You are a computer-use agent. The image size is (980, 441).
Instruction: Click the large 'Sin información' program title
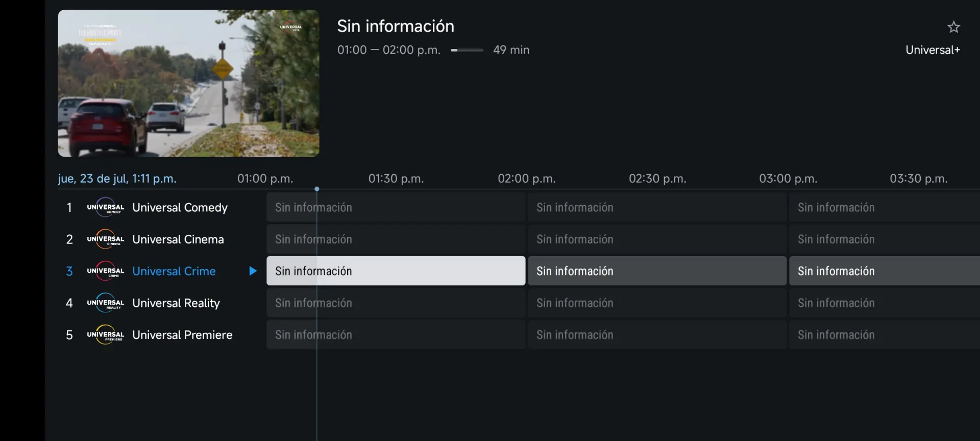tap(396, 26)
